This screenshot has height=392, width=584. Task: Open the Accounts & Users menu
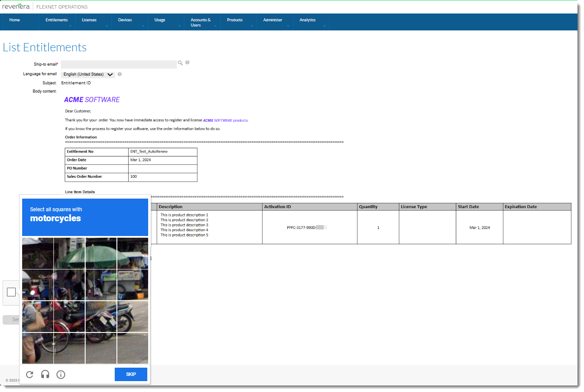pyautogui.click(x=200, y=23)
